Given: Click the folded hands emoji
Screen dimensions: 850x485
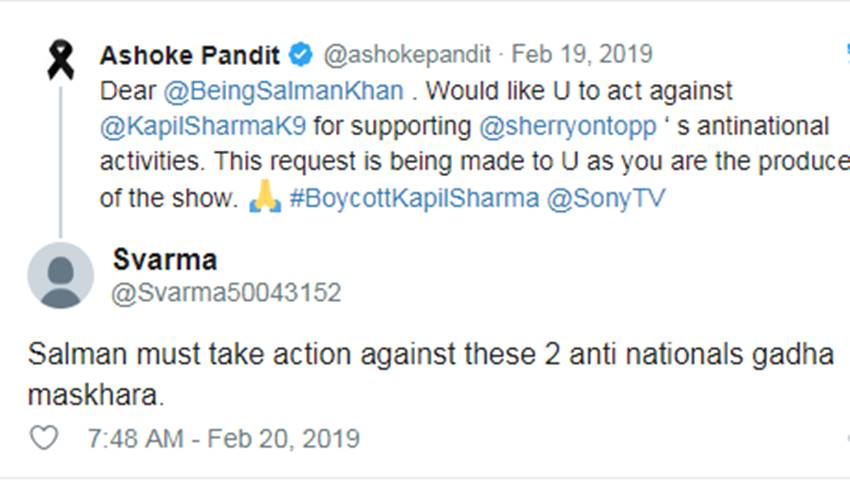Looking at the screenshot, I should (264, 198).
